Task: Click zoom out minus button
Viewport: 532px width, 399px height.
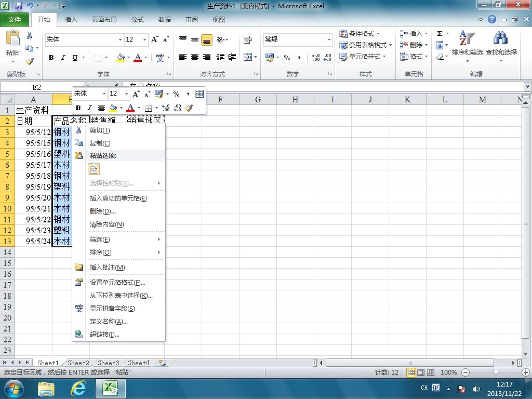Action: [x=465, y=372]
